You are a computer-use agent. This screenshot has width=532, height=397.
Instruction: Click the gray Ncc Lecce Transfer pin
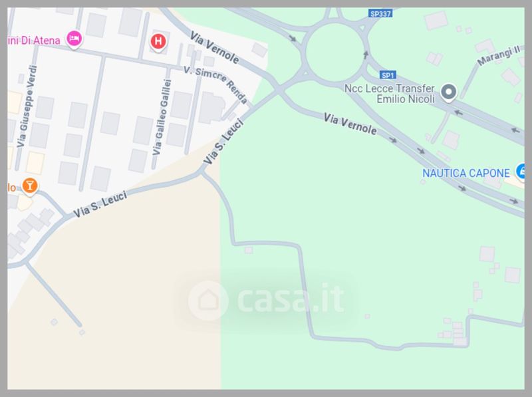click(x=448, y=92)
